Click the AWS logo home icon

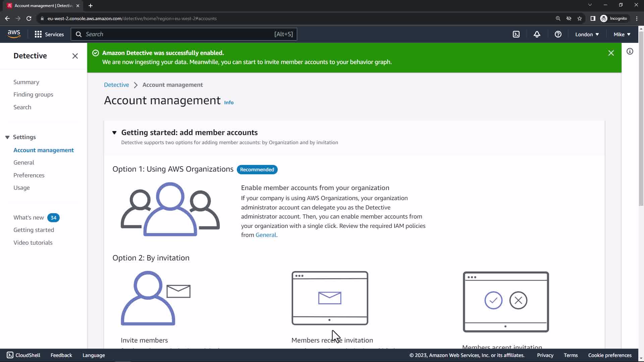tap(14, 34)
